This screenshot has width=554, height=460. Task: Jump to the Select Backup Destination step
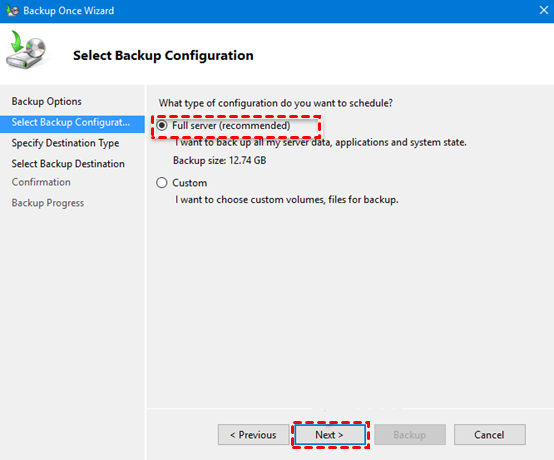68,164
